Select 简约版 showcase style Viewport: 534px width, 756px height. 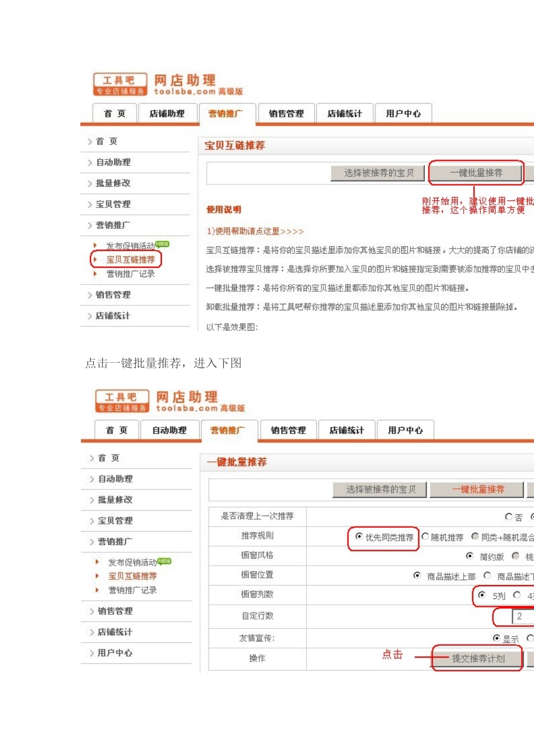click(469, 556)
